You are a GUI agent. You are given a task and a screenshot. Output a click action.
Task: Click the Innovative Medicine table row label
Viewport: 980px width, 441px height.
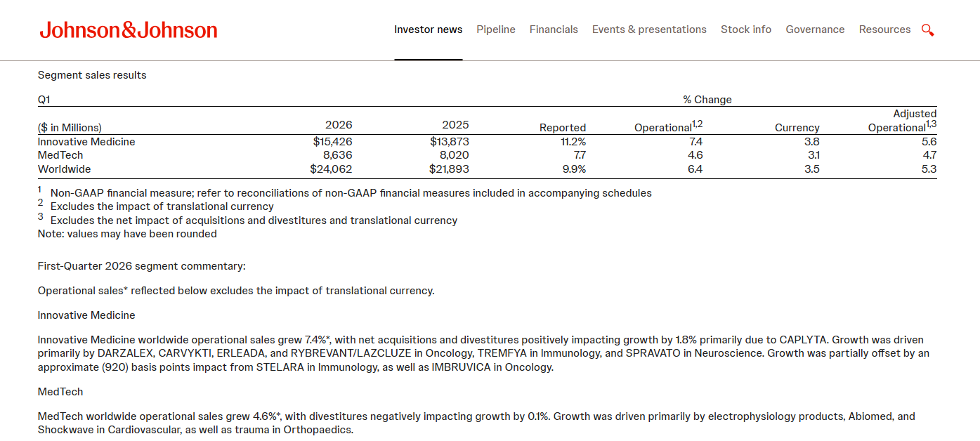[86, 142]
